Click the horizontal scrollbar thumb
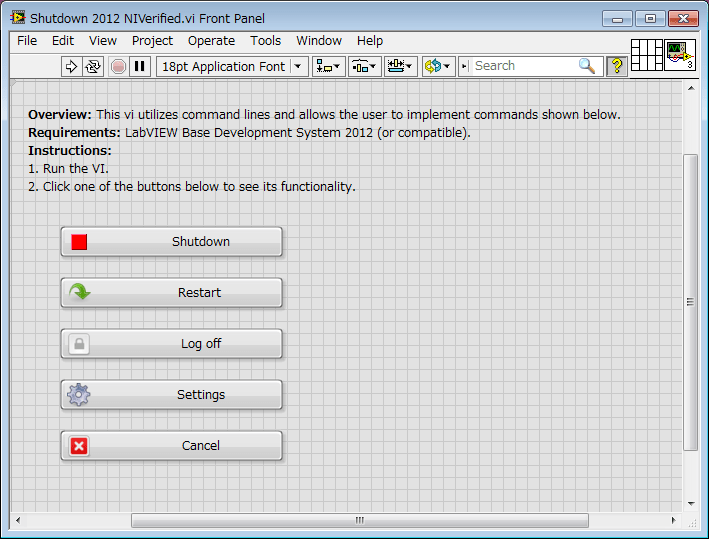Viewport: 709px width, 539px height. pyautogui.click(x=360, y=520)
